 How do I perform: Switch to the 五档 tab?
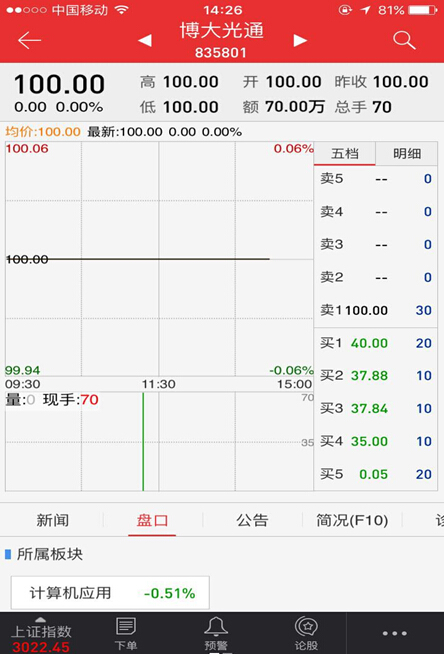pos(345,153)
